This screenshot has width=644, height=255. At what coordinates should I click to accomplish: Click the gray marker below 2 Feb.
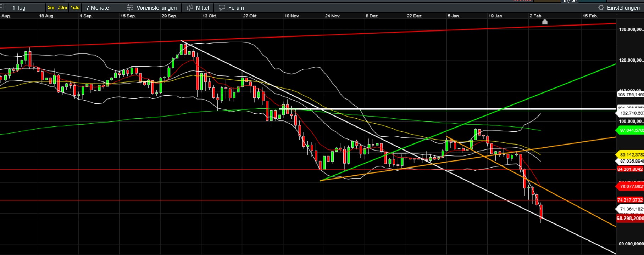(545, 22)
